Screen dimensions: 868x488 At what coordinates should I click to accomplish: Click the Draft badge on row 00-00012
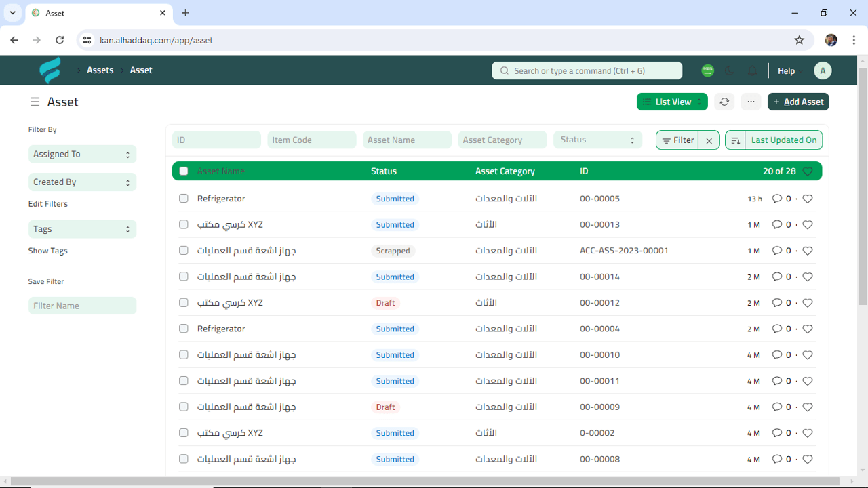click(x=385, y=303)
